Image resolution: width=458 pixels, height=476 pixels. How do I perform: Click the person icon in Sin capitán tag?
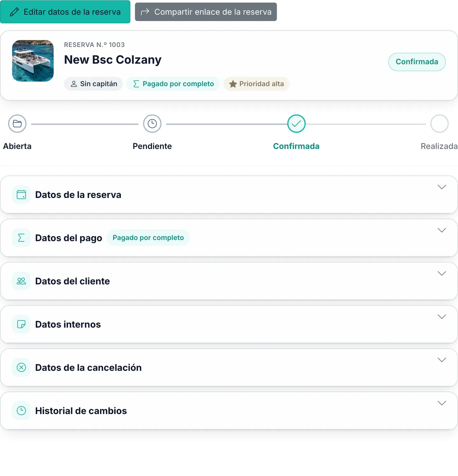pos(74,84)
